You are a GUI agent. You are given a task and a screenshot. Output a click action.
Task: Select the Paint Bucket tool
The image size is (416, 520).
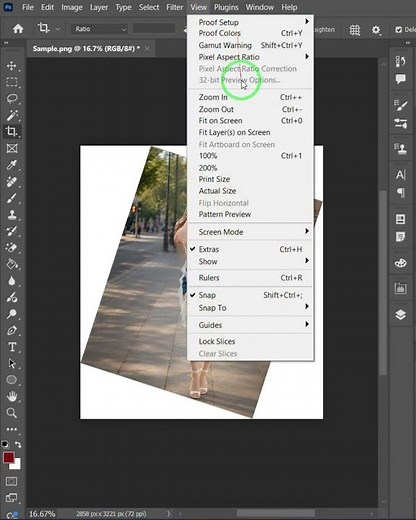(12, 264)
